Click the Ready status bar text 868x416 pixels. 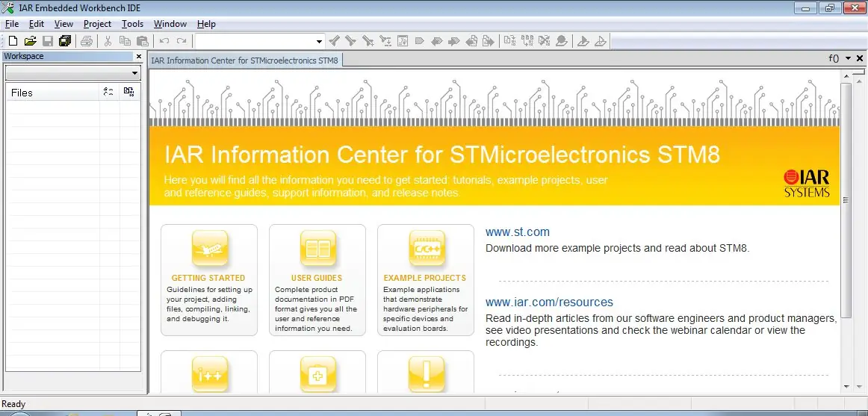click(x=14, y=404)
